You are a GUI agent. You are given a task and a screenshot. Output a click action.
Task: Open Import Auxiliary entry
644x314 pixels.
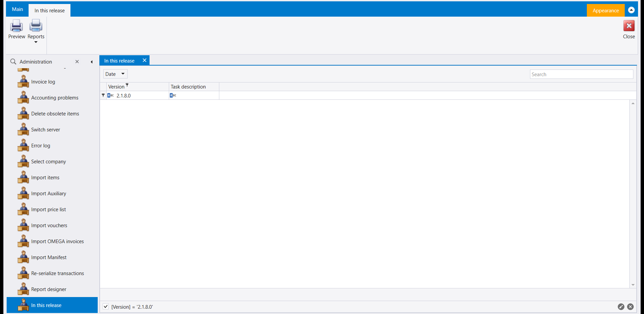(52, 194)
